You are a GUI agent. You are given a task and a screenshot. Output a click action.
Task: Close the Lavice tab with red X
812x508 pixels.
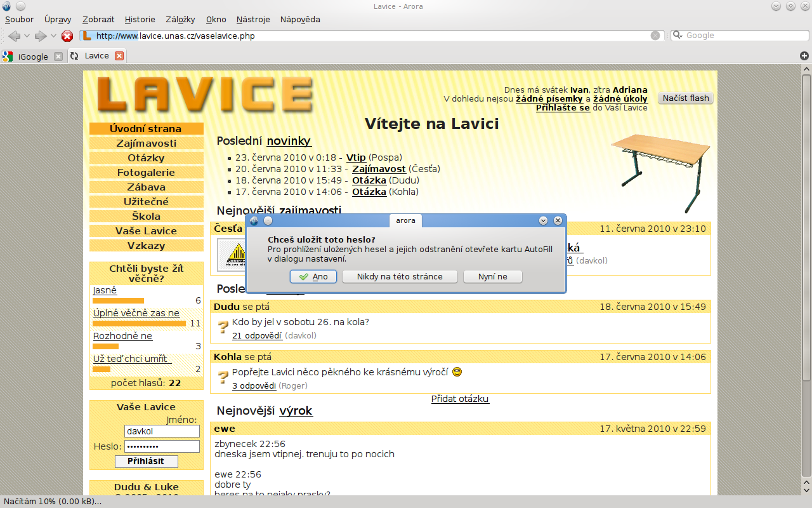tap(119, 56)
